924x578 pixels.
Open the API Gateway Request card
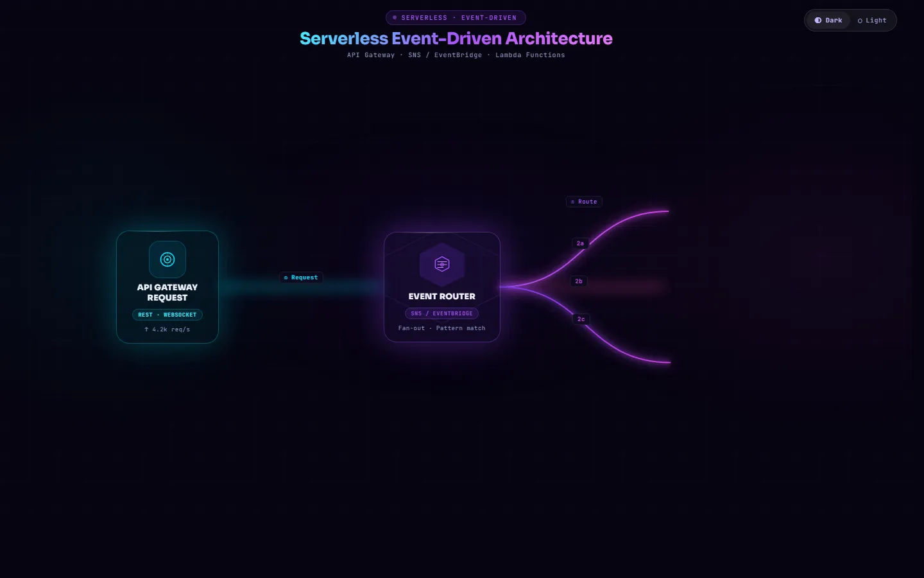click(167, 287)
